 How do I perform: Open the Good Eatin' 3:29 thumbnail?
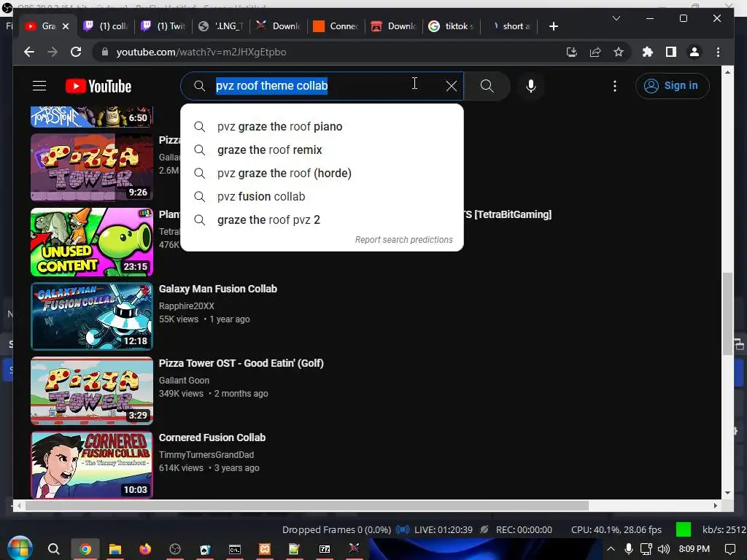(91, 391)
